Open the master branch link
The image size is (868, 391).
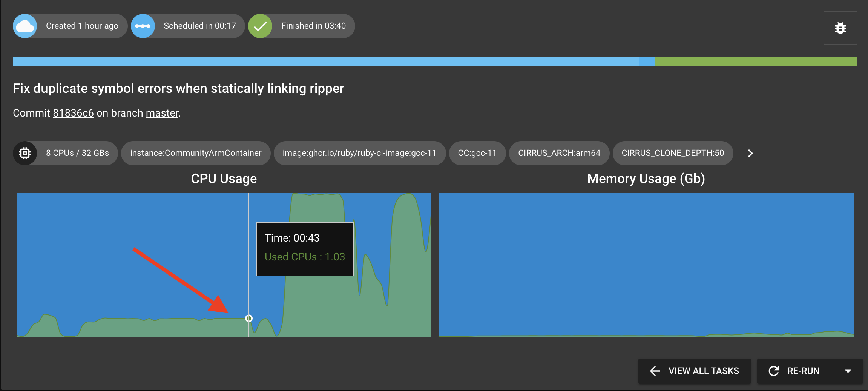click(x=162, y=113)
